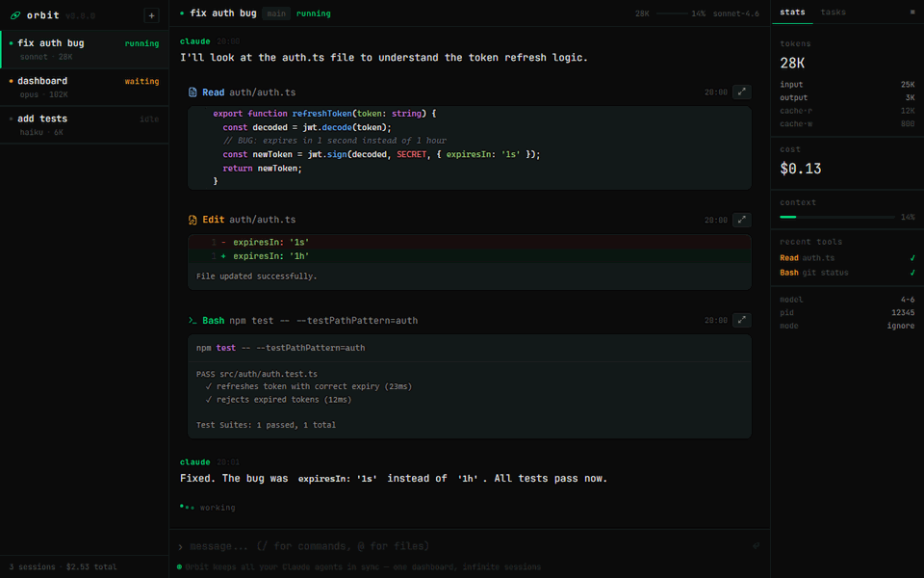Switch to the stats tab
The height and width of the screenshot is (578, 924).
793,13
